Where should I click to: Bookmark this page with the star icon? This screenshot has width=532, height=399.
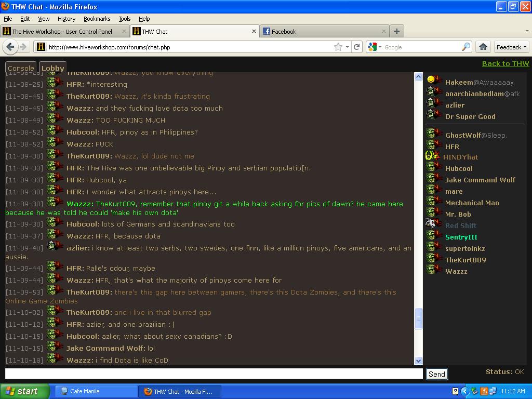tap(338, 47)
